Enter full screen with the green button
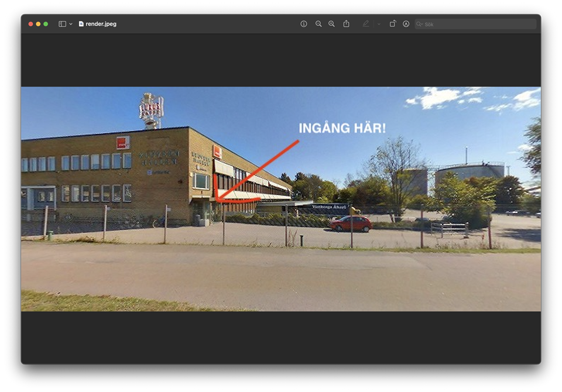The width and height of the screenshot is (562, 392). [46, 24]
